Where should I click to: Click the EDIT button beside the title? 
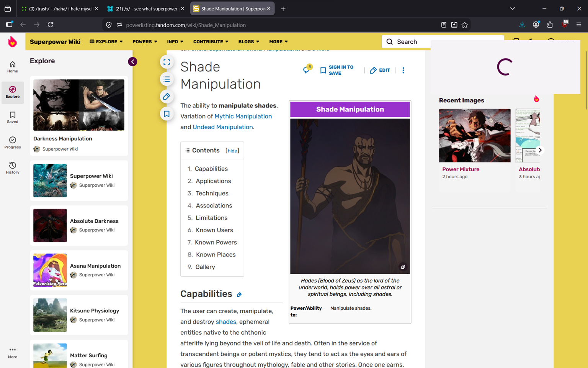(x=380, y=70)
